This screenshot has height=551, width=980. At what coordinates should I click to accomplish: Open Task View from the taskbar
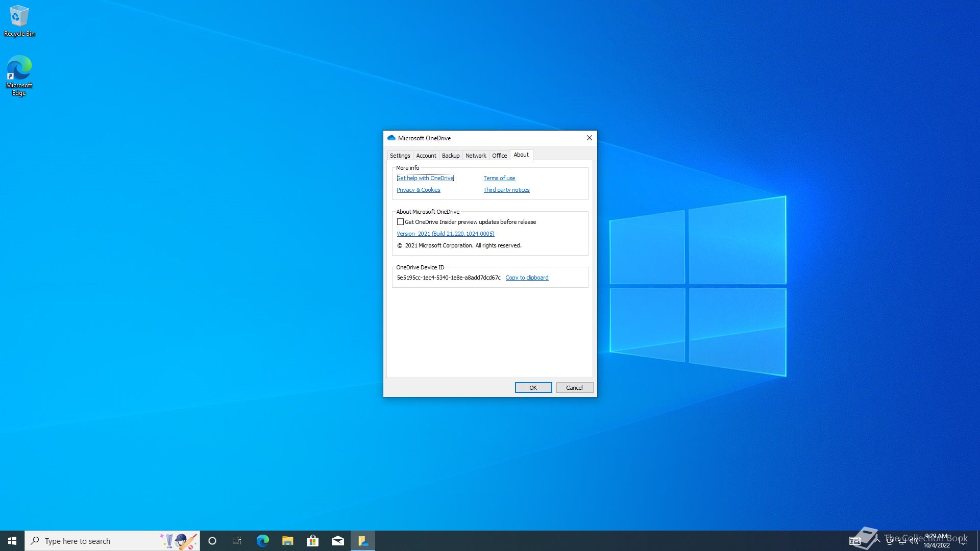[237, 541]
